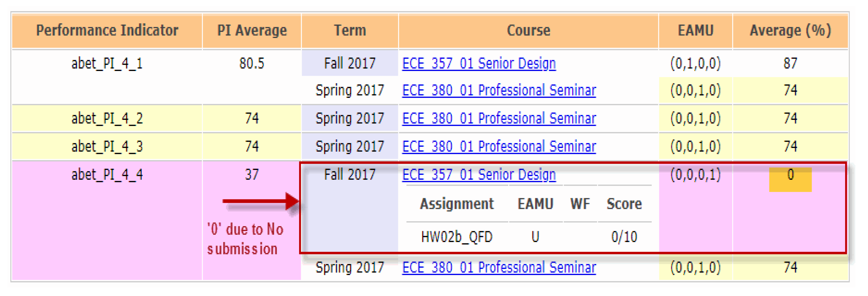Open ECE_357_01 Senior Design link in abet_PI_4_4 row
The width and height of the screenshot is (868, 296).
tap(479, 175)
